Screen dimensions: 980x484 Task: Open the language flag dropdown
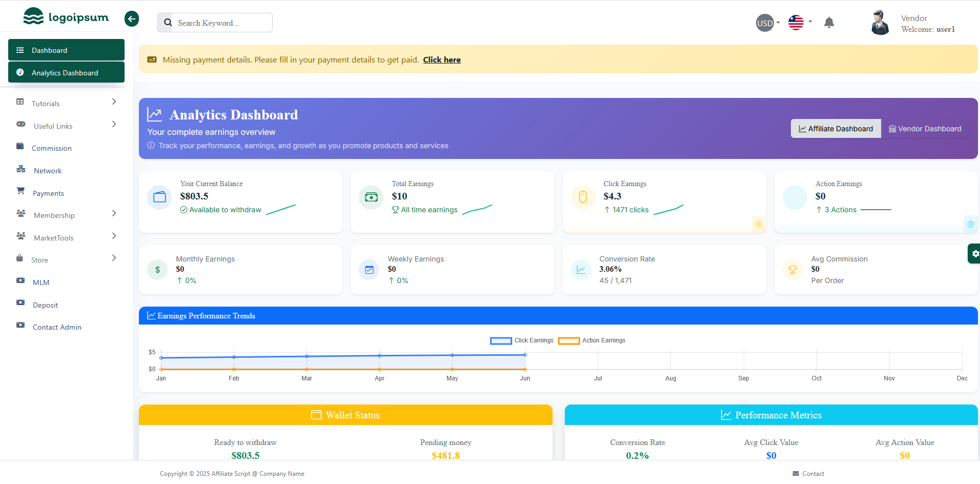click(800, 23)
